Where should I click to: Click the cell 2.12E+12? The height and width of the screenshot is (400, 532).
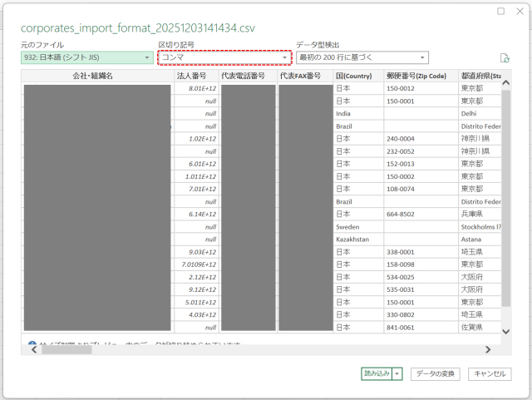pyautogui.click(x=196, y=277)
